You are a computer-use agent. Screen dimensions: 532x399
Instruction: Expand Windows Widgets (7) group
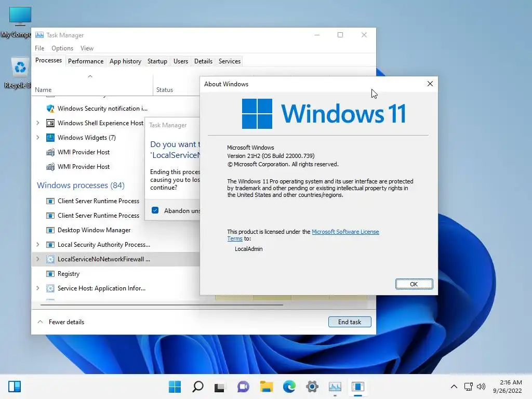pos(37,138)
